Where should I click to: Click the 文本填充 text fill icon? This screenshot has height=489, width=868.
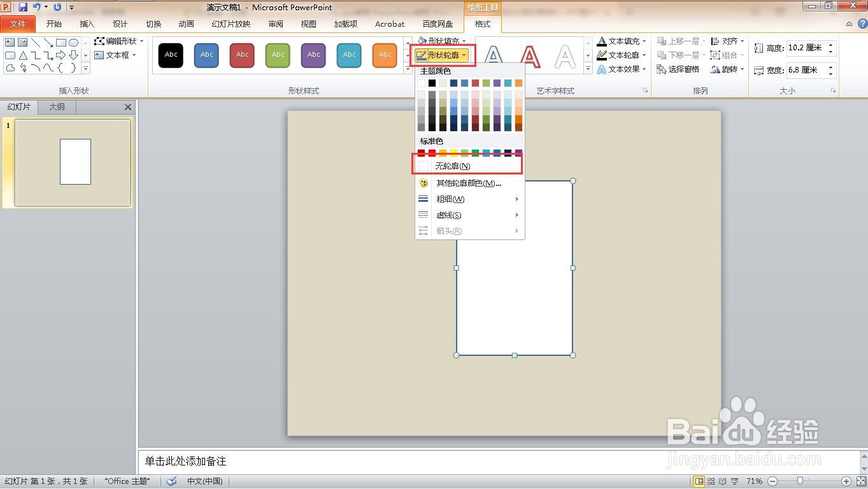point(602,41)
